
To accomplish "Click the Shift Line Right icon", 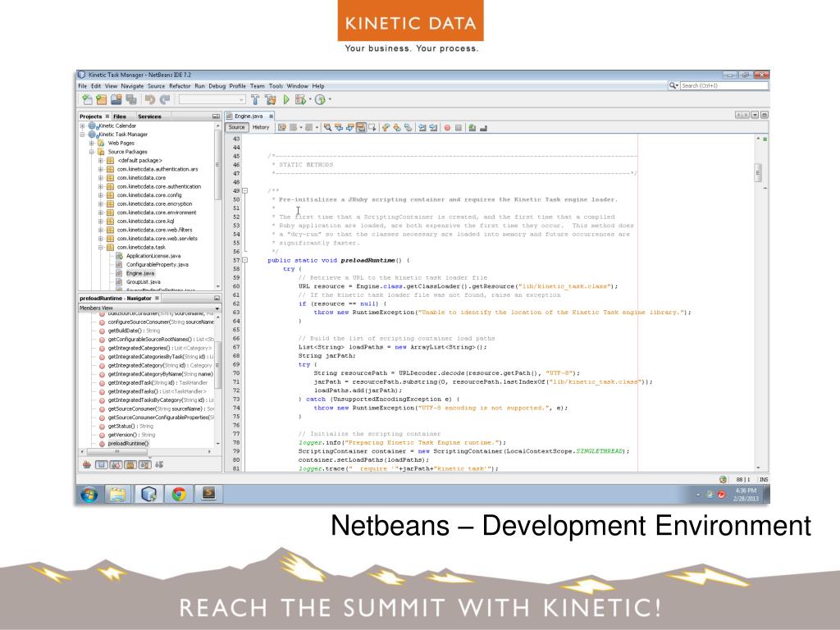I will (433, 127).
